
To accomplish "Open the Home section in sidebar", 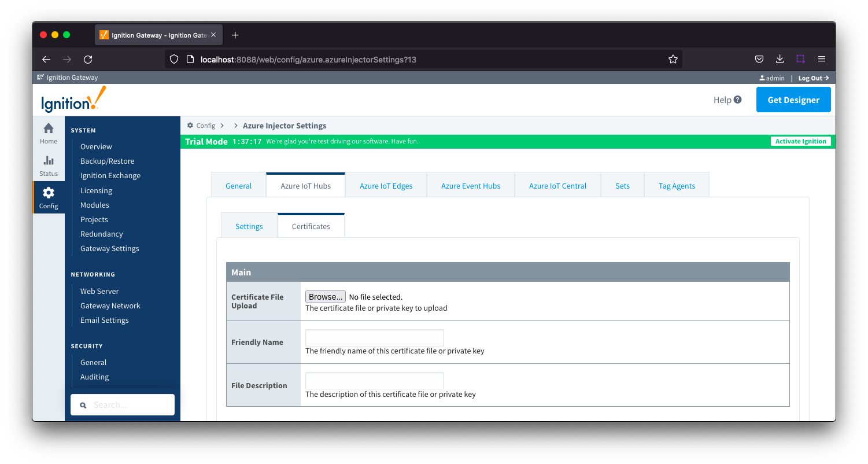I will pyautogui.click(x=49, y=133).
